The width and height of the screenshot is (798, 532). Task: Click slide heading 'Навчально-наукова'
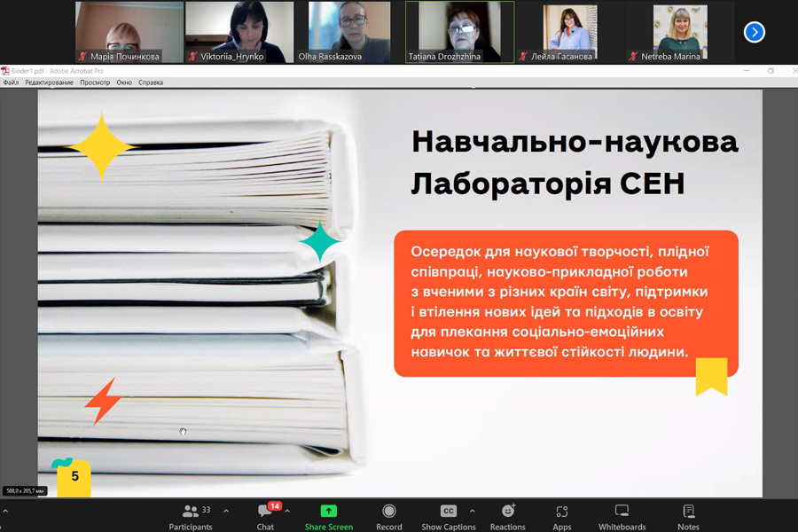575,142
